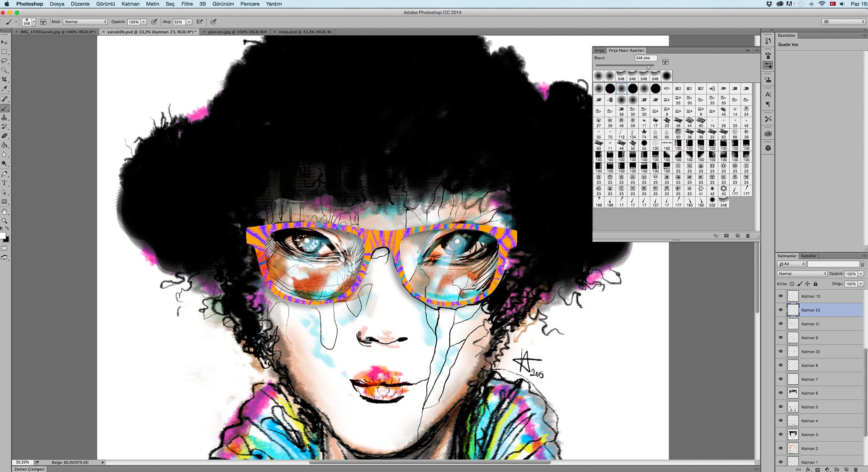
Task: Select the Paint Bucket tool
Action: 5,145
